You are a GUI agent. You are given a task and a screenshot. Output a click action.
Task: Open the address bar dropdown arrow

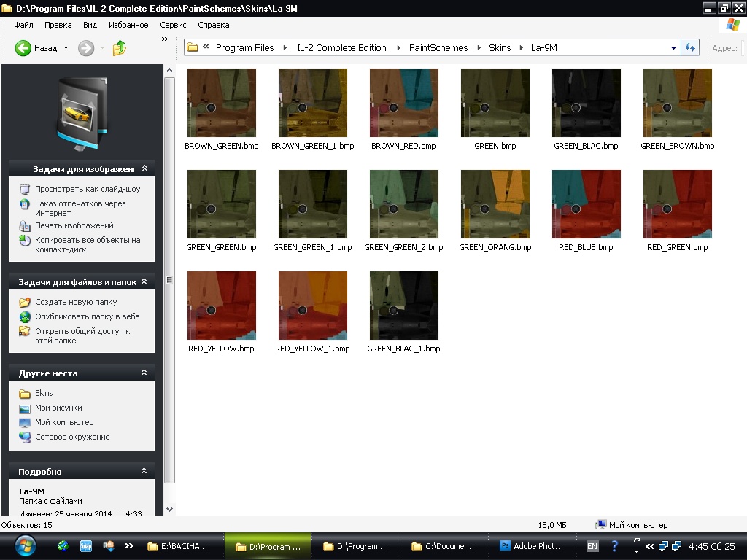[673, 47]
